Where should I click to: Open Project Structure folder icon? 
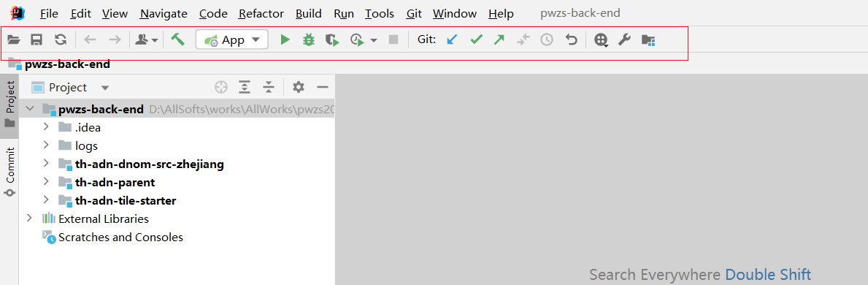point(648,40)
